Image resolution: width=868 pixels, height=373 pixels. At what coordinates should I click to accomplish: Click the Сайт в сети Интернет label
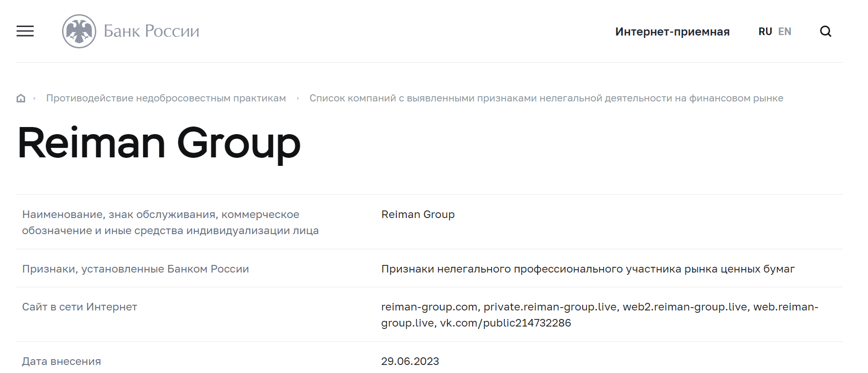[80, 307]
